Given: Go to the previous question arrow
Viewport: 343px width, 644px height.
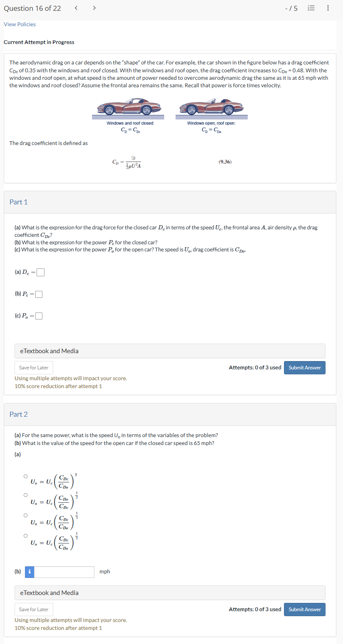Looking at the screenshot, I should [76, 8].
